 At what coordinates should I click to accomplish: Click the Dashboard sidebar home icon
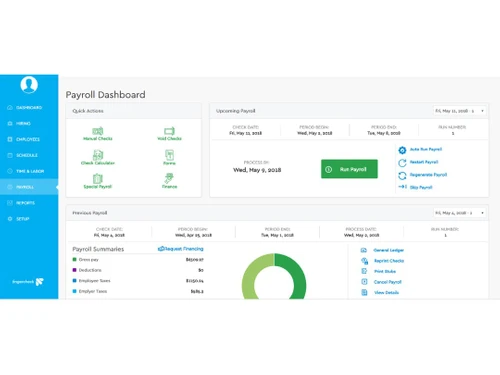10,107
